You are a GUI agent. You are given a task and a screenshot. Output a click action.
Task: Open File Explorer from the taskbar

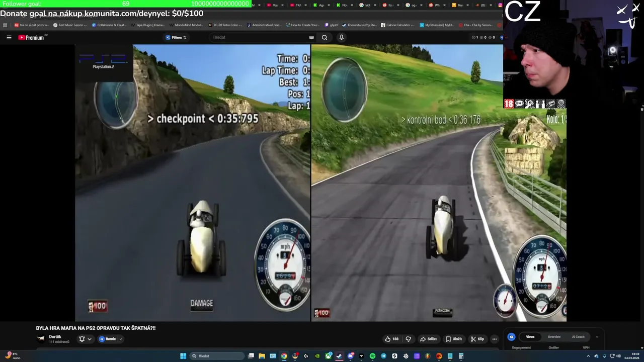point(262,356)
